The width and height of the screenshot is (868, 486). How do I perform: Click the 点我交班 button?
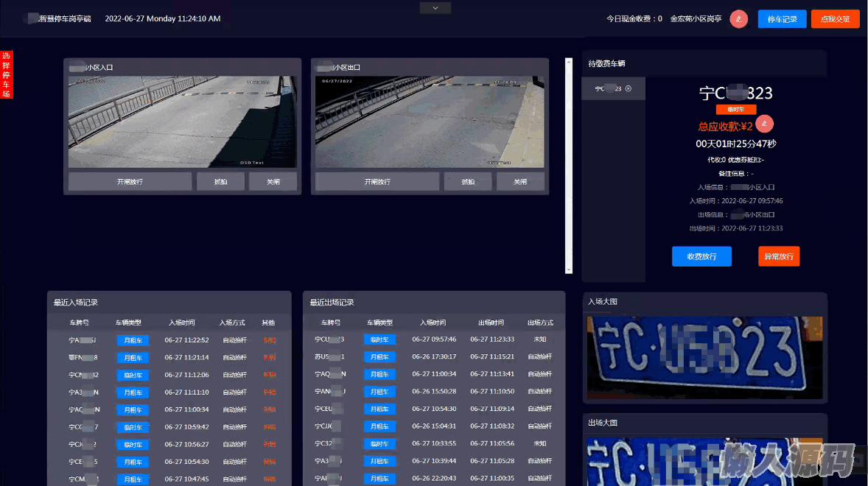click(x=835, y=19)
